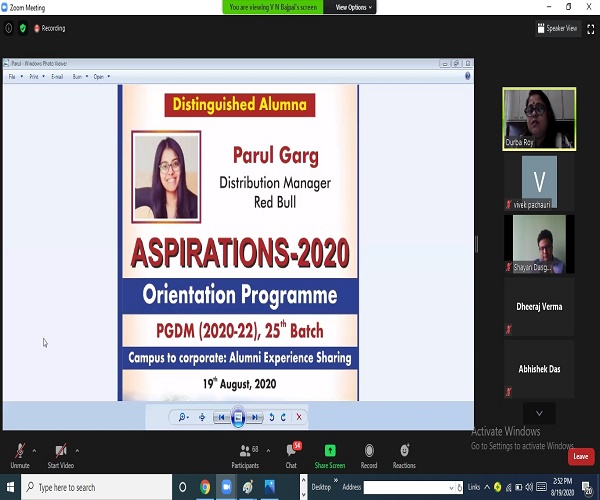Enter full screen mode icon
This screenshot has width=600, height=500.
(x=591, y=29)
